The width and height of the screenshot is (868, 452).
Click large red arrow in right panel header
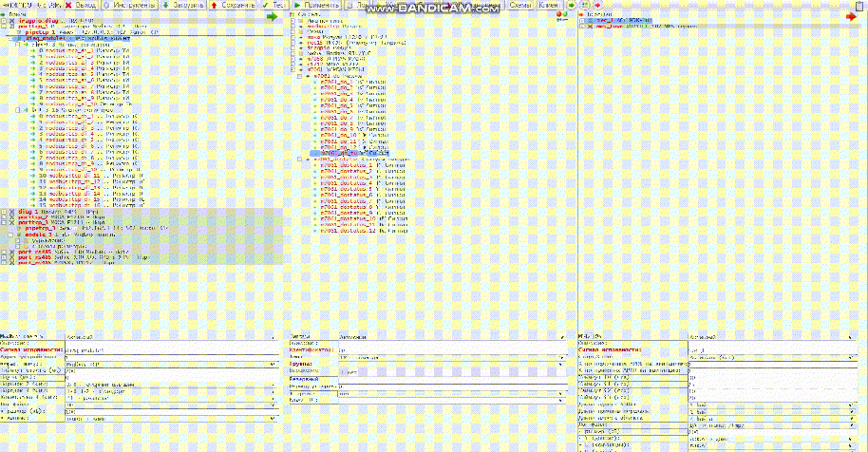(852, 16)
